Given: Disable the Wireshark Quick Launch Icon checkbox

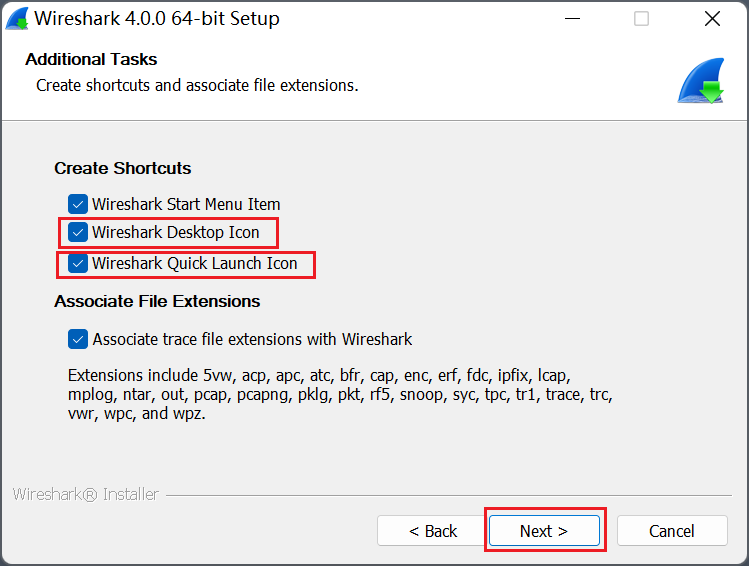Looking at the screenshot, I should click(78, 264).
